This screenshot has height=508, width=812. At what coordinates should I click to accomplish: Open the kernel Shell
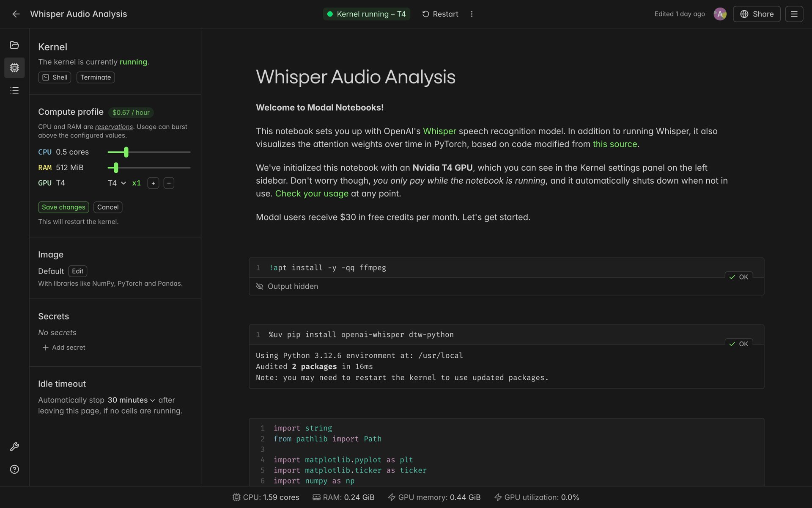tap(55, 77)
